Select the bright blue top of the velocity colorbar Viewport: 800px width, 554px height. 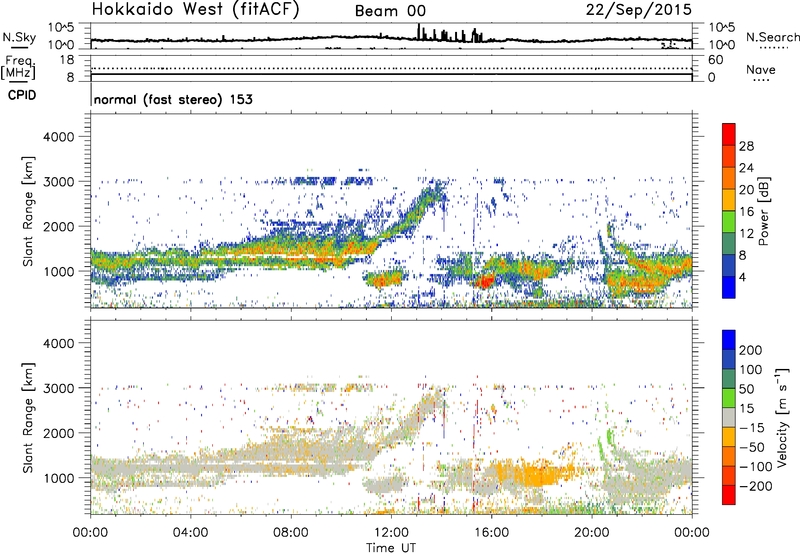[x=729, y=339]
